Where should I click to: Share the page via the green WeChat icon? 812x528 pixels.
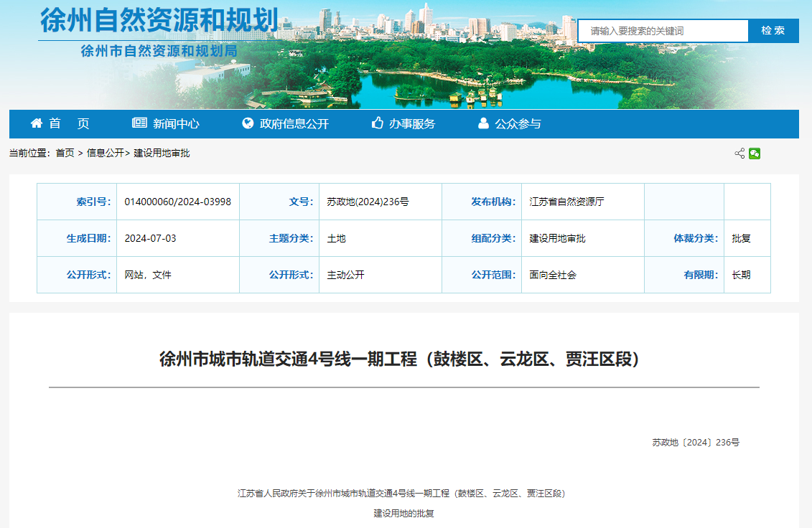click(755, 153)
